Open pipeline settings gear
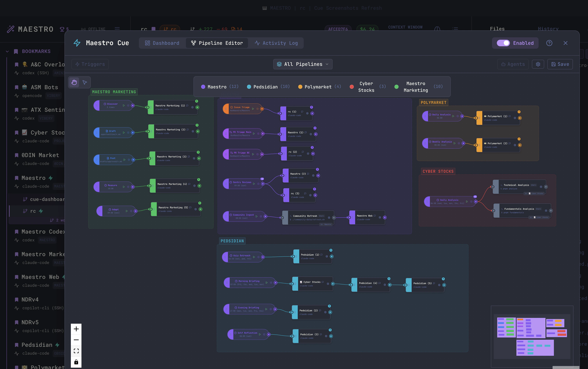Image resolution: width=588 pixels, height=369 pixels. (538, 64)
